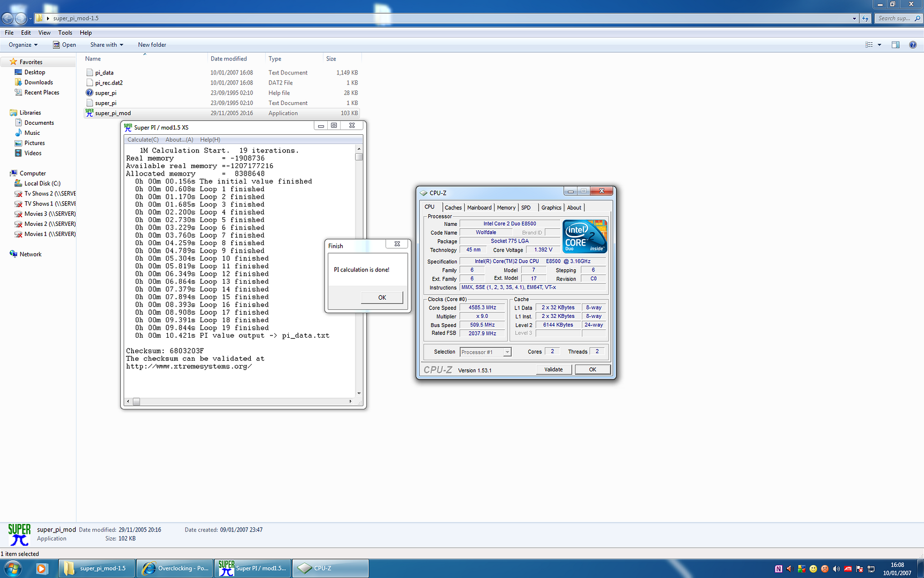
Task: Select the super_pi help file icon
Action: click(x=89, y=93)
